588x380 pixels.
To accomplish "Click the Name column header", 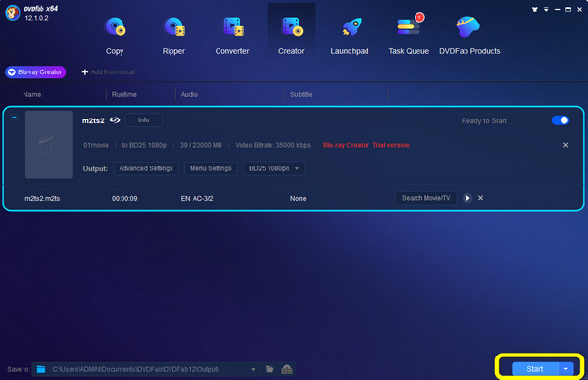I will [32, 94].
